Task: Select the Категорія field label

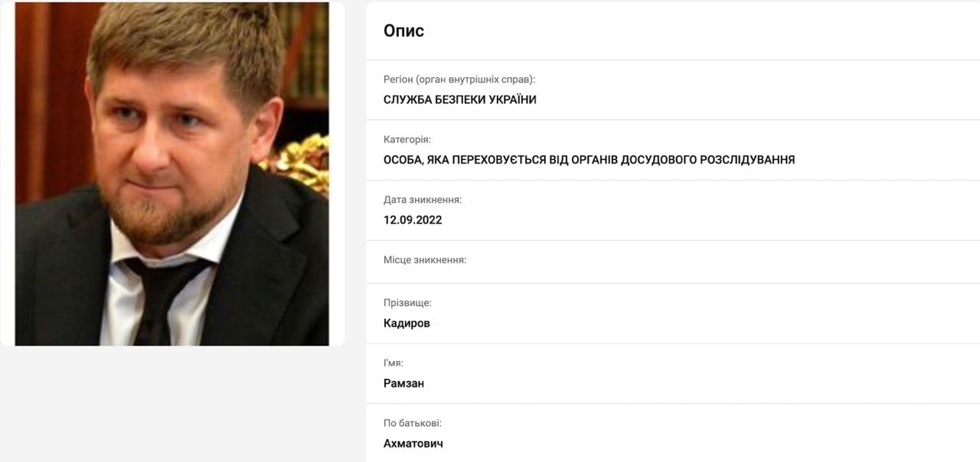Action: 407,140
